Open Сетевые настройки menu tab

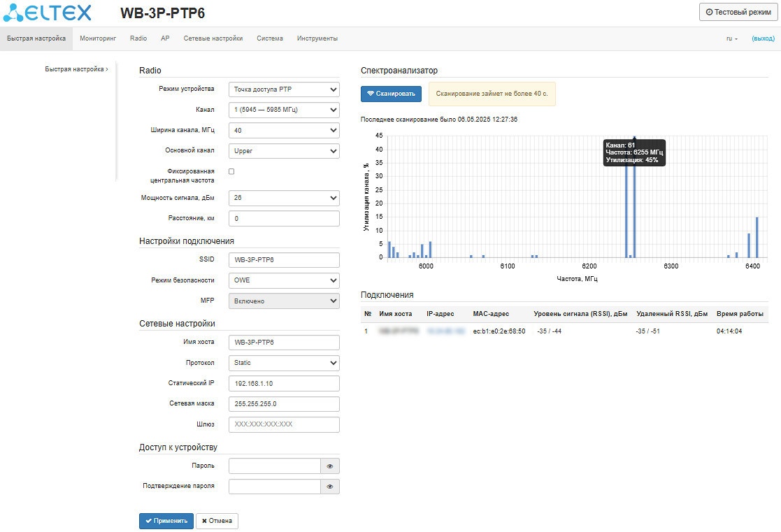click(x=213, y=38)
